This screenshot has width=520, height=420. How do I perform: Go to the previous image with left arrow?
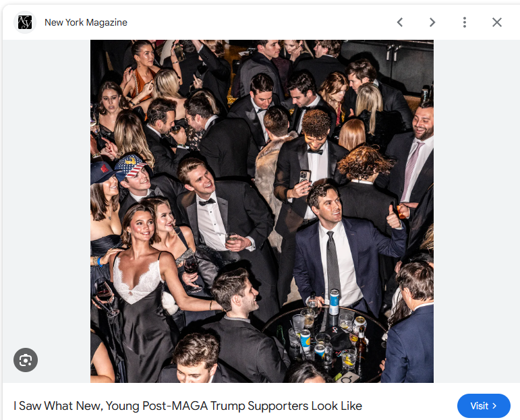click(400, 22)
